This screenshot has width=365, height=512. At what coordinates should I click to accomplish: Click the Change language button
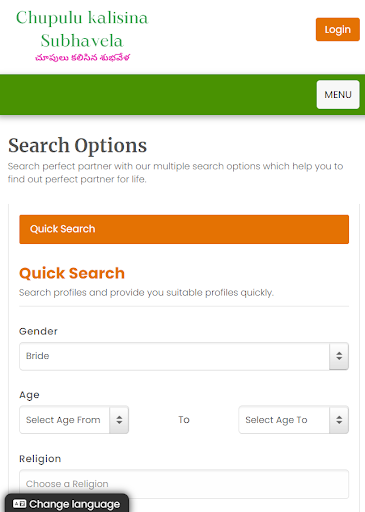coord(67,503)
